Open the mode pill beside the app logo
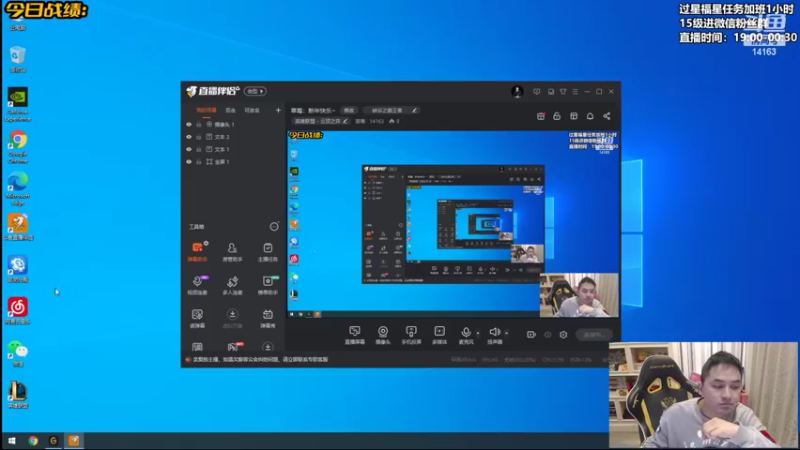 (x=255, y=91)
